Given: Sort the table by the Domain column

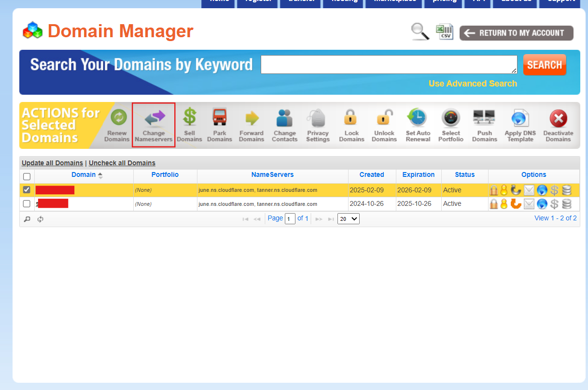Looking at the screenshot, I should coord(84,175).
